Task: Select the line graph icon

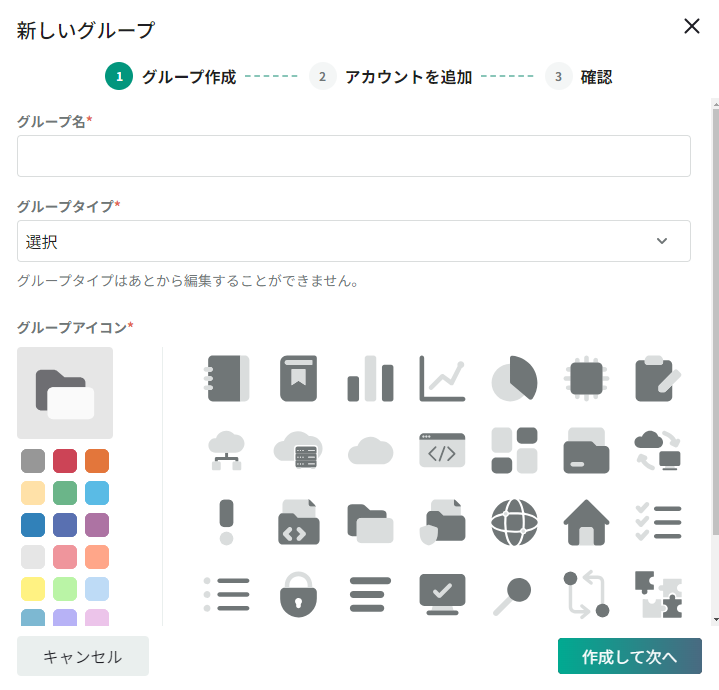Action: click(442, 379)
